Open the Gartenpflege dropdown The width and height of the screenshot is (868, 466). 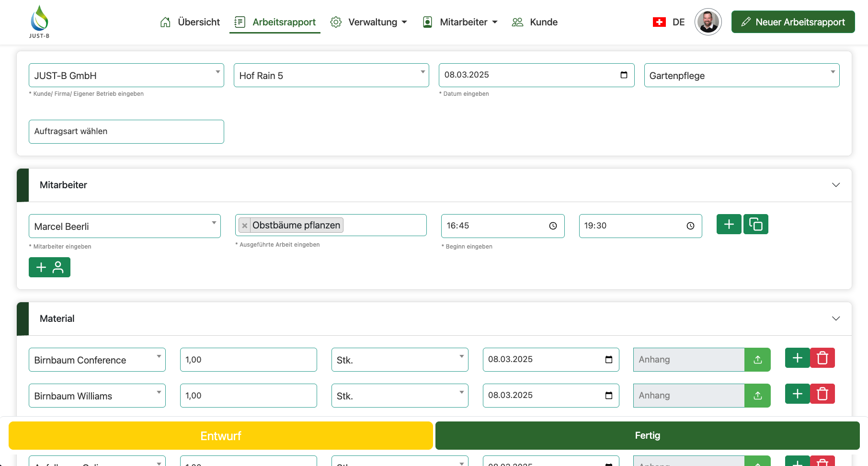741,75
